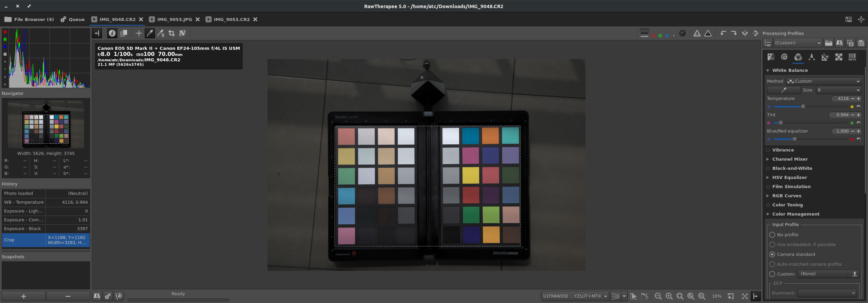Enable the Black-and-White tool
This screenshot has height=303, width=868.
click(768, 168)
